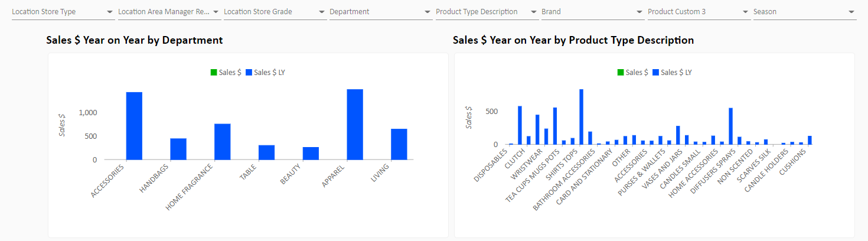
Task: Select the HOME FRAGRANCE department bar
Action: 222,142
